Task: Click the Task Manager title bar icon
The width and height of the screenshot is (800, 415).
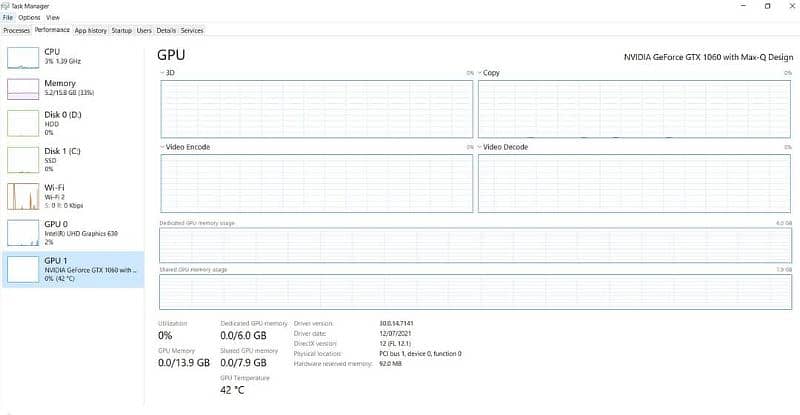Action: pyautogui.click(x=5, y=6)
